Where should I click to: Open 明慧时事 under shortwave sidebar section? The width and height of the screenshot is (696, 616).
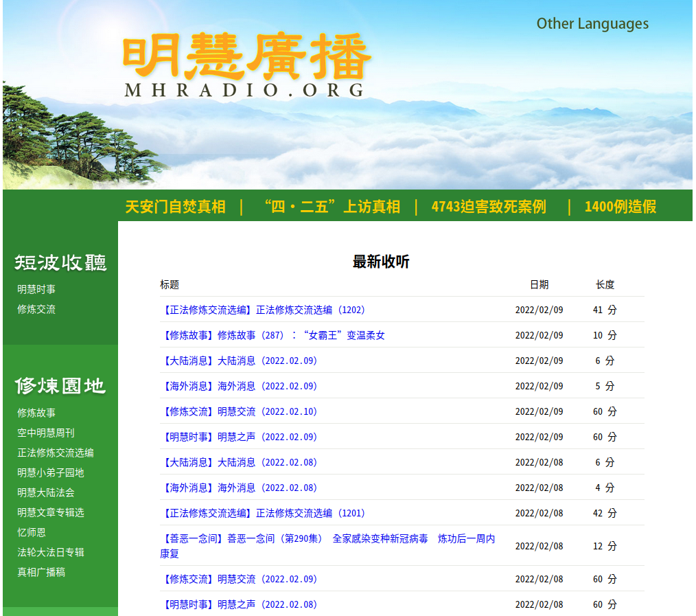[x=36, y=290]
